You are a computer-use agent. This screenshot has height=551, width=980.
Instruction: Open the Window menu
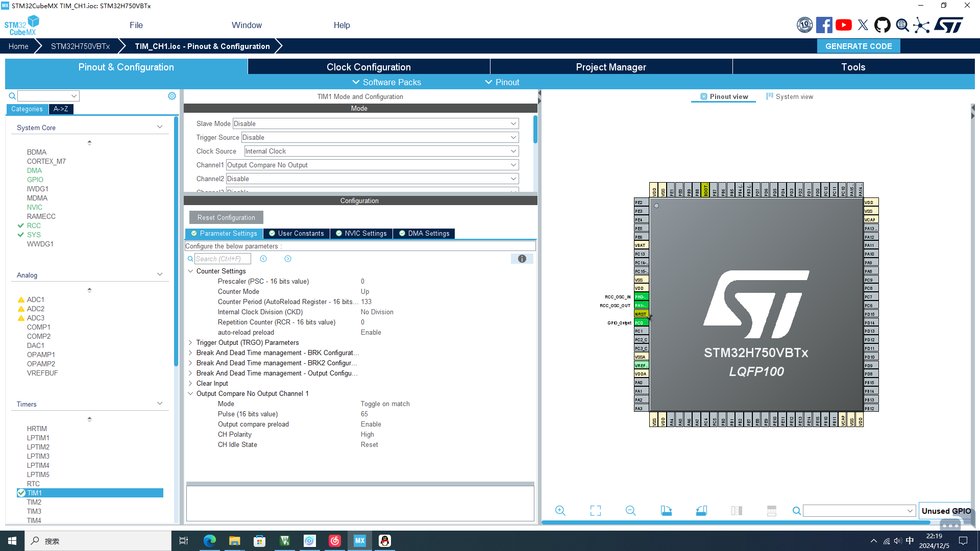click(x=247, y=25)
